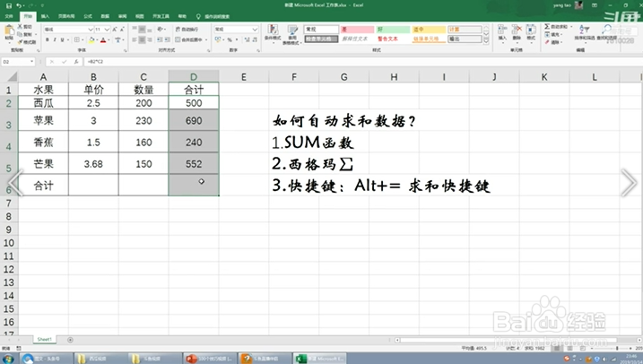Click the Confirm checkmark in formula bar
This screenshot has width=643, height=364.
pos(64,62)
